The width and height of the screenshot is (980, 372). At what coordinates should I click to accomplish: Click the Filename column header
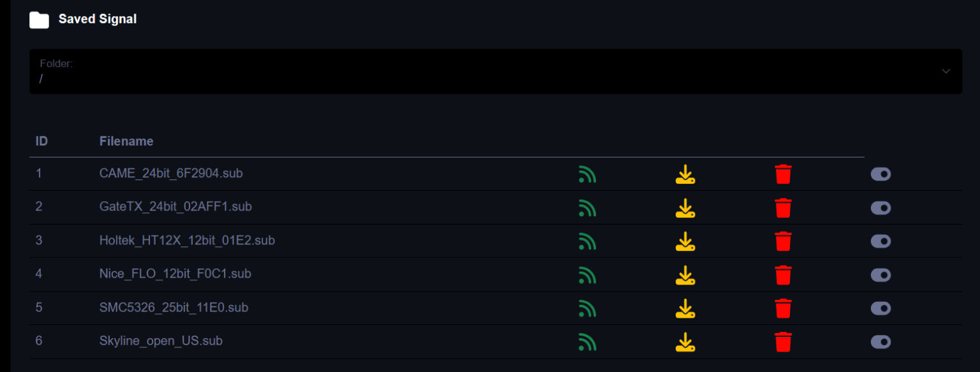tap(126, 141)
